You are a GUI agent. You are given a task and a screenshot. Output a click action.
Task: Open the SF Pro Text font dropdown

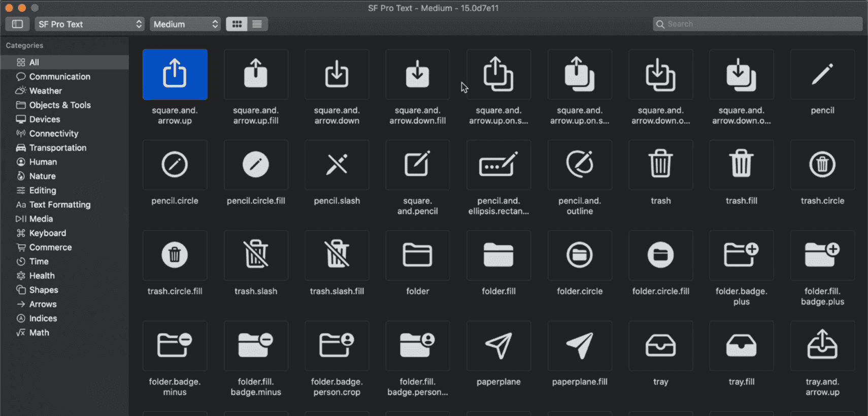pos(89,24)
